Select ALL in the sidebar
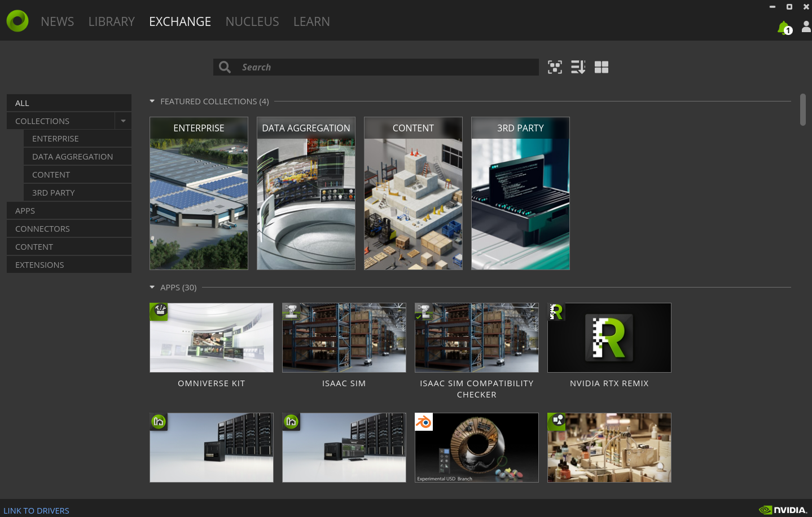Viewport: 812px width, 517px height. [69, 103]
